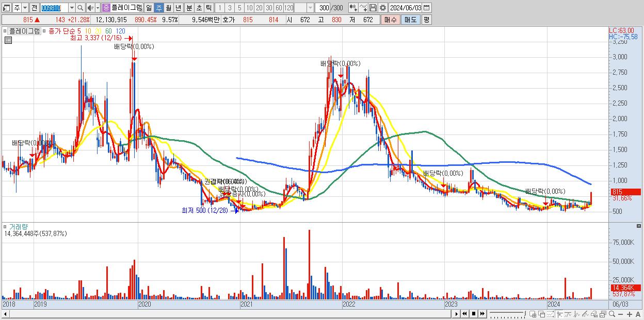Click the add indicator line icon
This screenshot has height=320, width=644.
[363, 8]
